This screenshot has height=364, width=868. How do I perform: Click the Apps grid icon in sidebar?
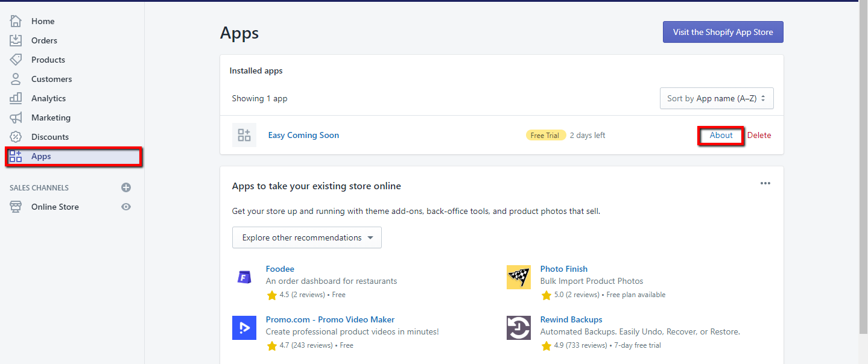coord(16,156)
